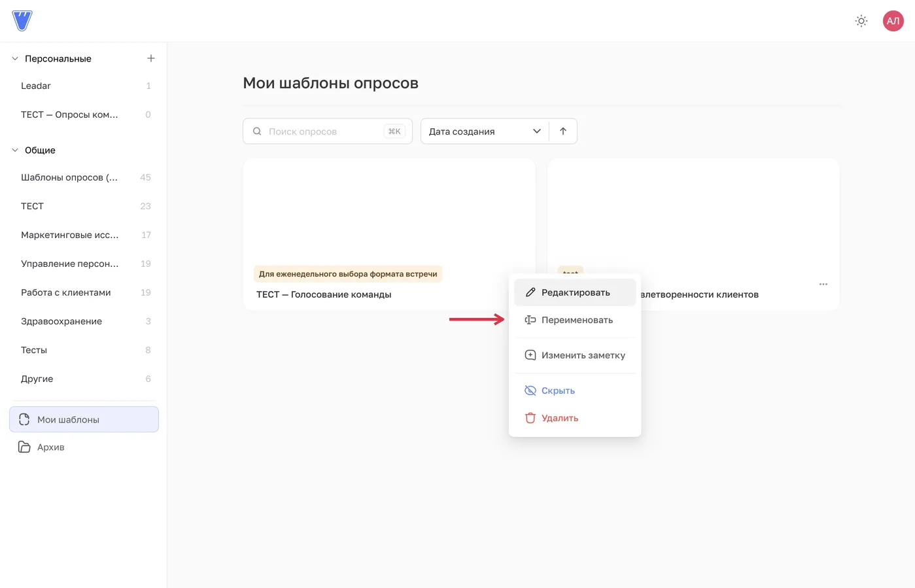
Task: Open Работа с клиентами folder
Action: pos(84,292)
